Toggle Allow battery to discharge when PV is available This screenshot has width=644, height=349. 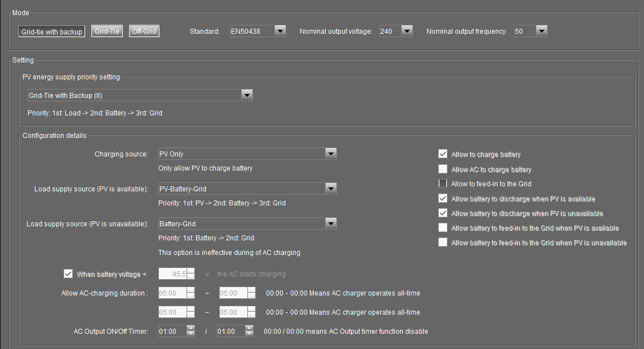click(443, 198)
